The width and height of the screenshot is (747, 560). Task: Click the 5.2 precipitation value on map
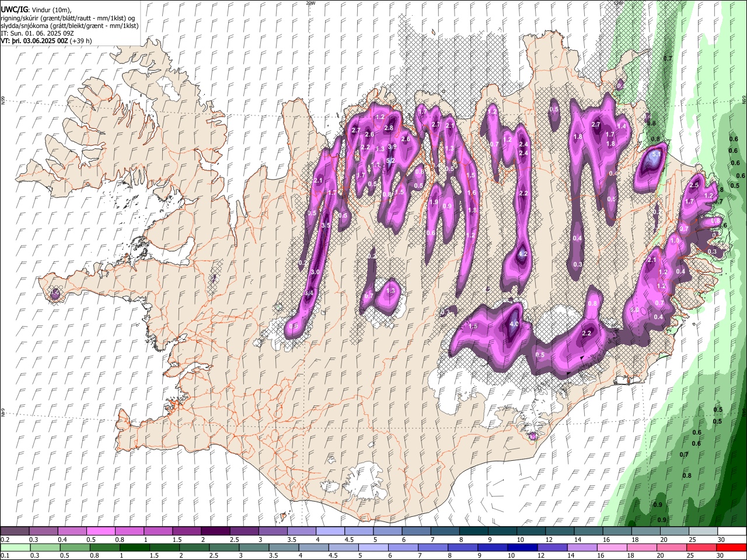click(391, 160)
